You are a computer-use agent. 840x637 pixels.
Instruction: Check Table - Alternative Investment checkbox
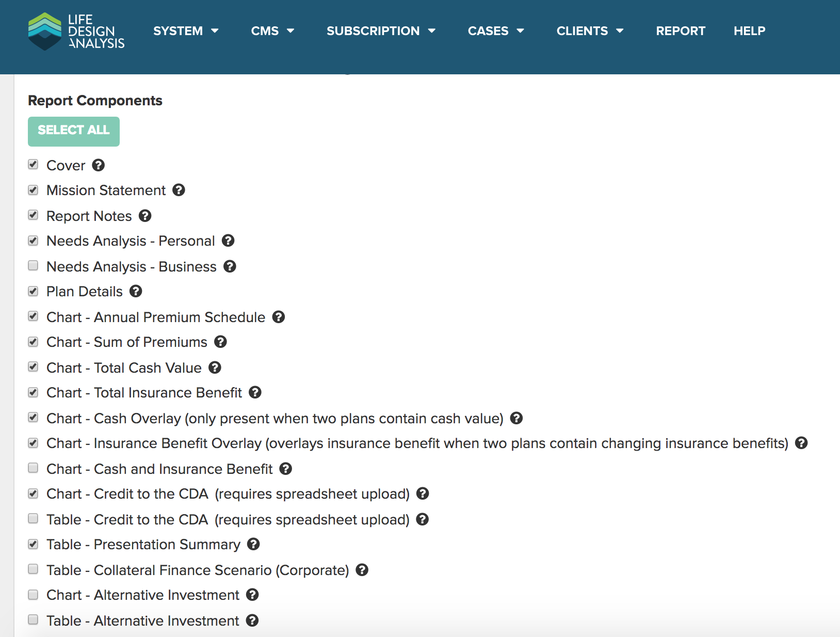click(33, 620)
